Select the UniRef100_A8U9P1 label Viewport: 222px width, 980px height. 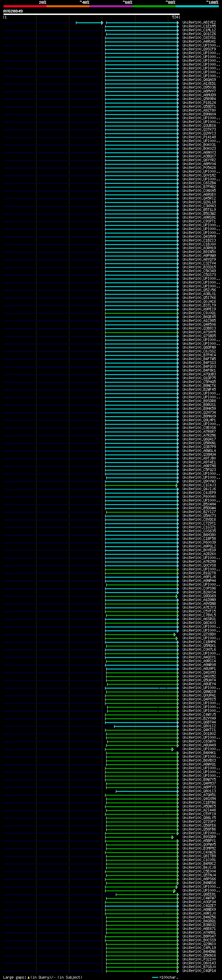point(199,669)
